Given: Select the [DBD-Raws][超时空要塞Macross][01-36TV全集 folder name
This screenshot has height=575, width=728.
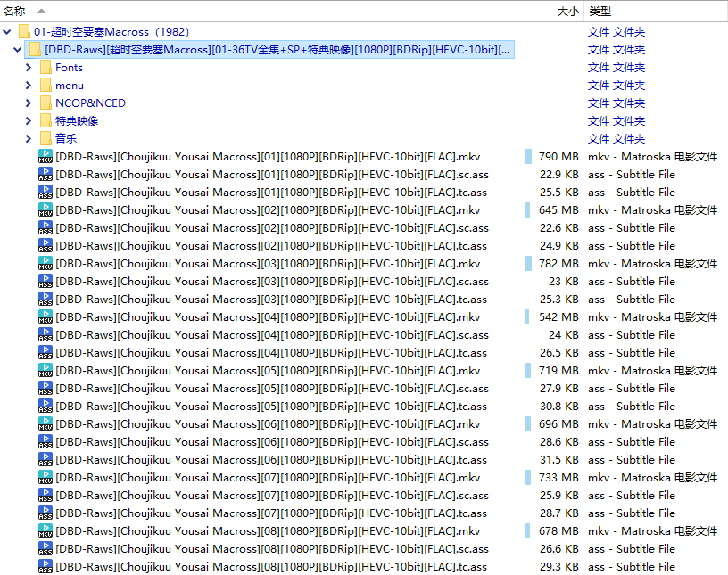Looking at the screenshot, I should click(277, 50).
